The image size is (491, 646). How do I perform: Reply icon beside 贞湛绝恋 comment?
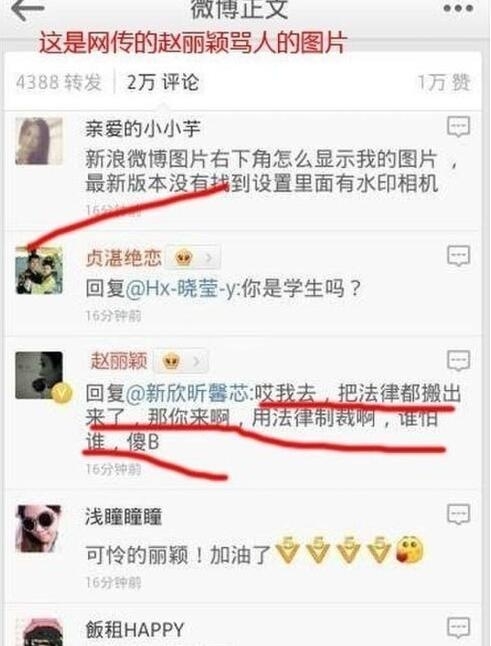pos(458,256)
